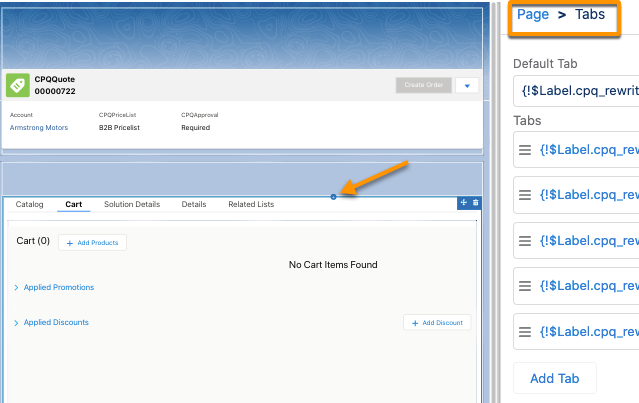
Task: Click the green CPQQuote tag icon
Action: pyautogui.click(x=18, y=85)
